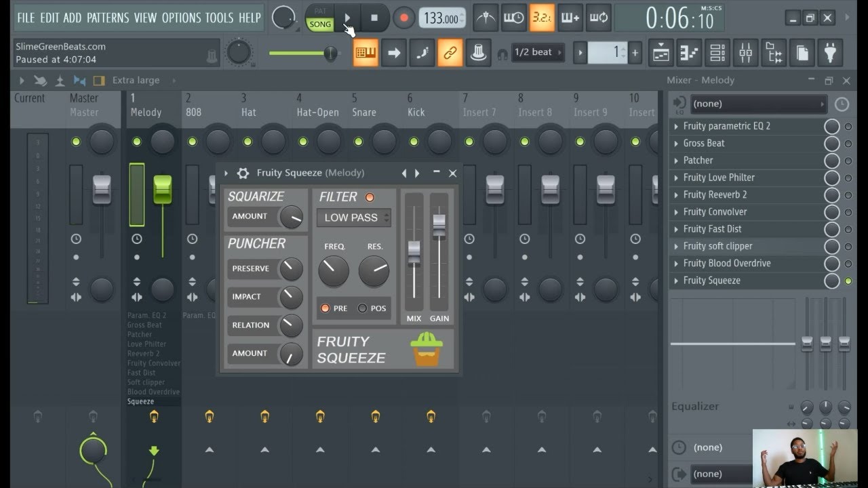Toggle Fruity Squeeze slot enable LED
Screen dimensions: 868x488
(x=848, y=281)
